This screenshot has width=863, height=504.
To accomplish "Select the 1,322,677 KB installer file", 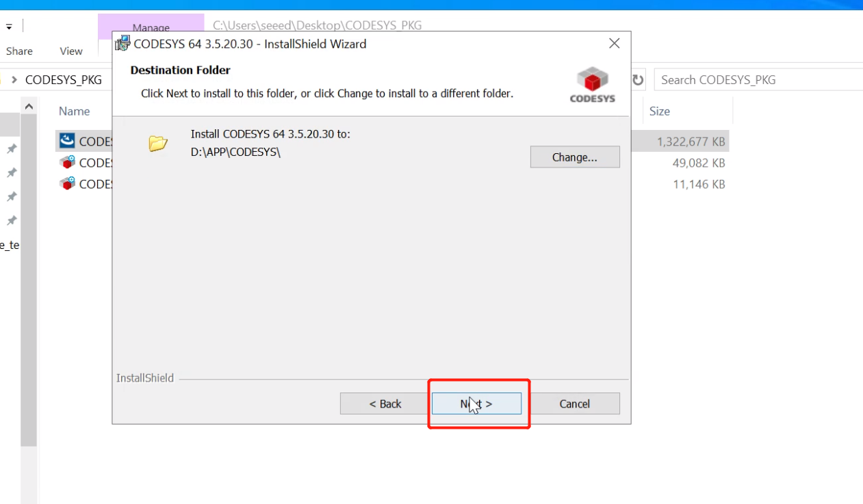I will point(391,142).
